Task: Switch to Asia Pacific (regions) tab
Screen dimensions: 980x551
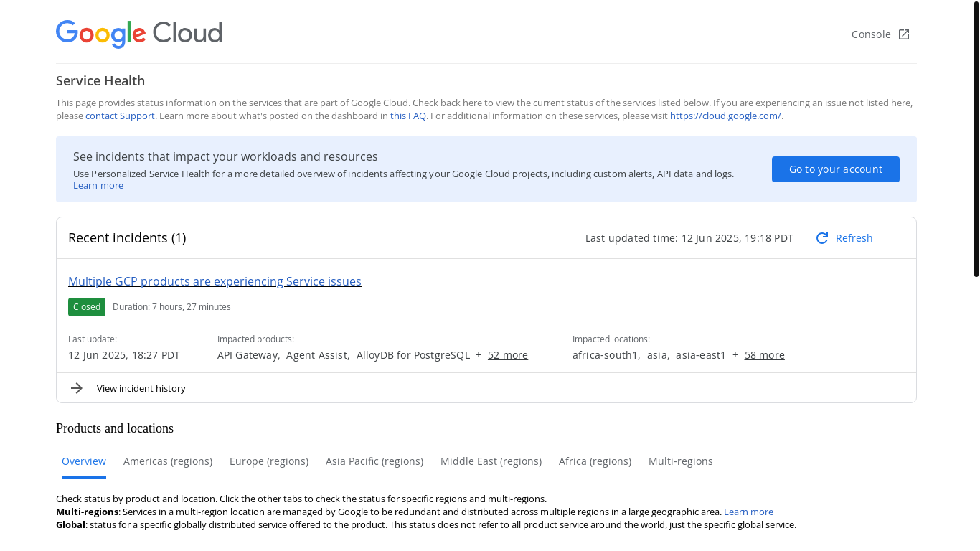Action: [374, 461]
